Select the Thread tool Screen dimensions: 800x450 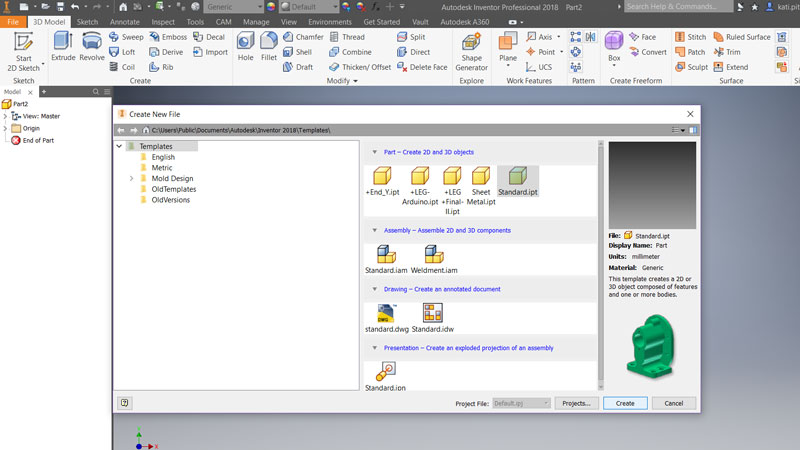click(347, 37)
